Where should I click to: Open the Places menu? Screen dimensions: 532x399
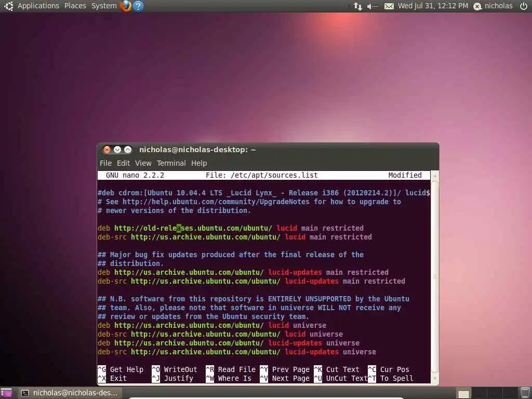tap(75, 6)
